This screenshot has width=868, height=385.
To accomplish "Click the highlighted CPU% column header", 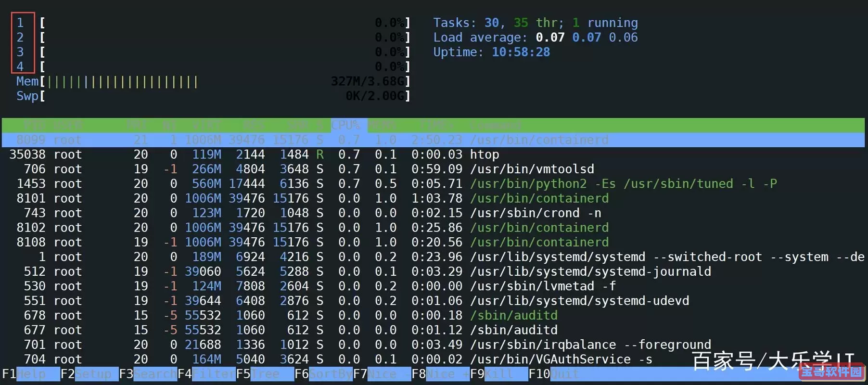I will (x=349, y=125).
